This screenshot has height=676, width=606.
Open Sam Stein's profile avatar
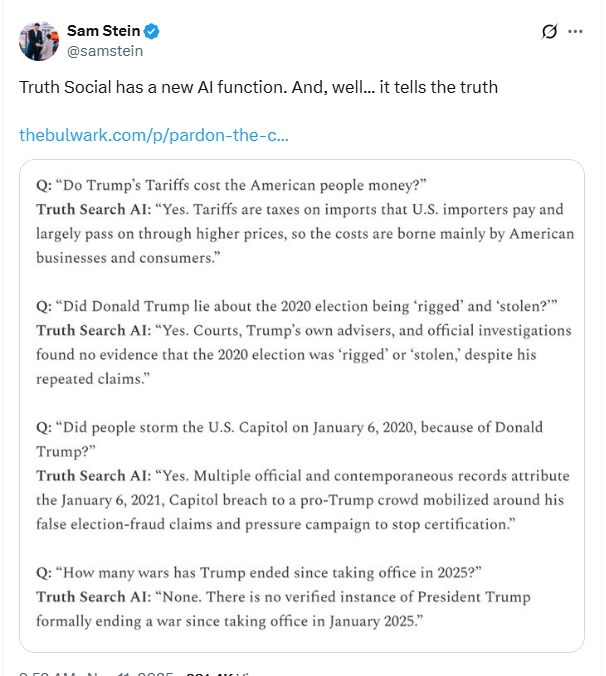click(39, 41)
